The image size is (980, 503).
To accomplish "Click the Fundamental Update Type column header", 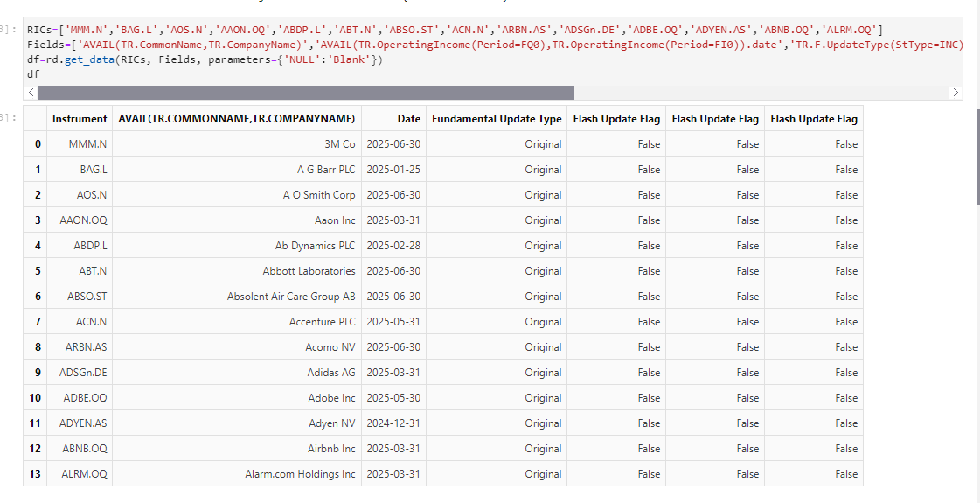I will [497, 119].
